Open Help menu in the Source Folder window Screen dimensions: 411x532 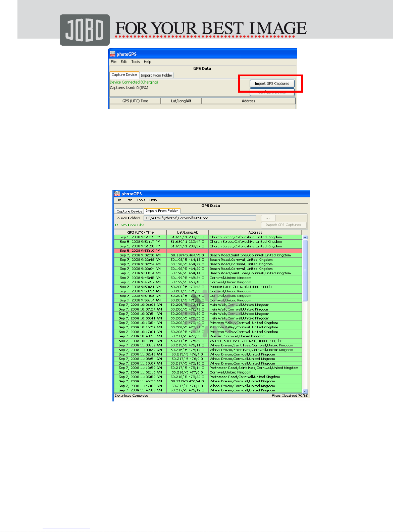coord(153,200)
